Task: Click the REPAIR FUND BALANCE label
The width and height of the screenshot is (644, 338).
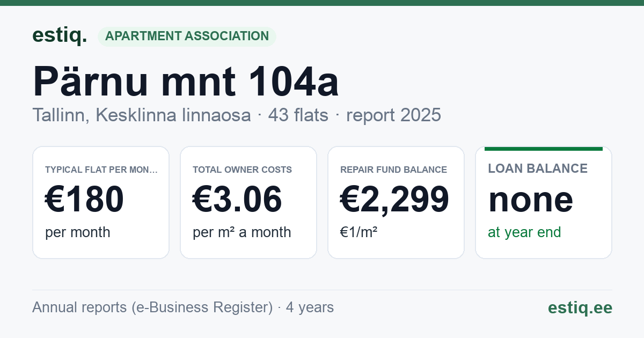Action: [394, 170]
